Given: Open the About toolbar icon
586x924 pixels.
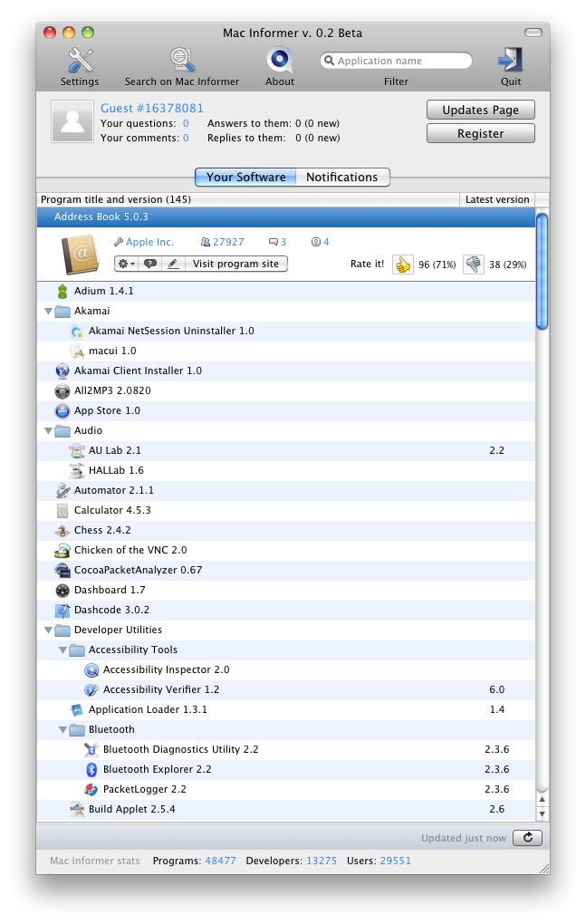Looking at the screenshot, I should 279,60.
